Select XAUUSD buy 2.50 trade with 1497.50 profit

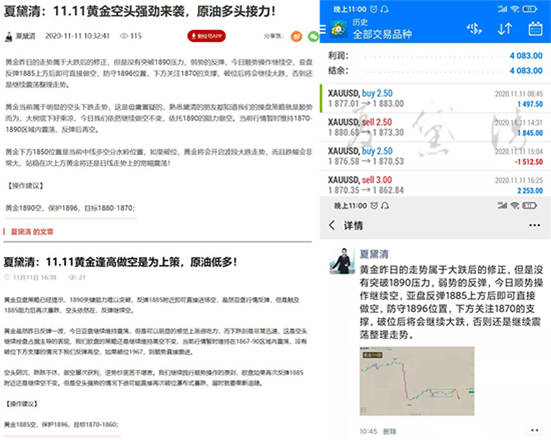point(435,98)
